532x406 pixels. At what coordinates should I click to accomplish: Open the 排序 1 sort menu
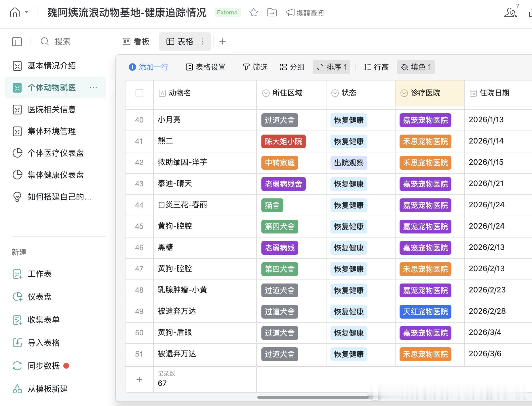click(x=332, y=67)
